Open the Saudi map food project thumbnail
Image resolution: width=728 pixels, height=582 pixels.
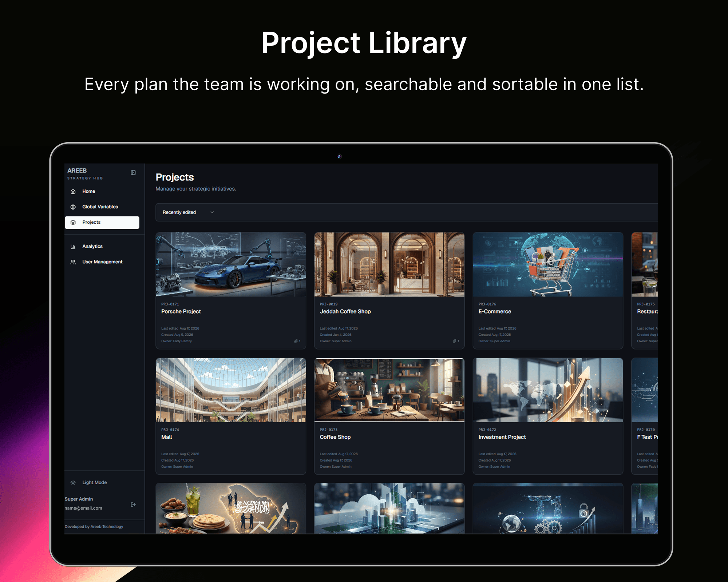pyautogui.click(x=231, y=509)
